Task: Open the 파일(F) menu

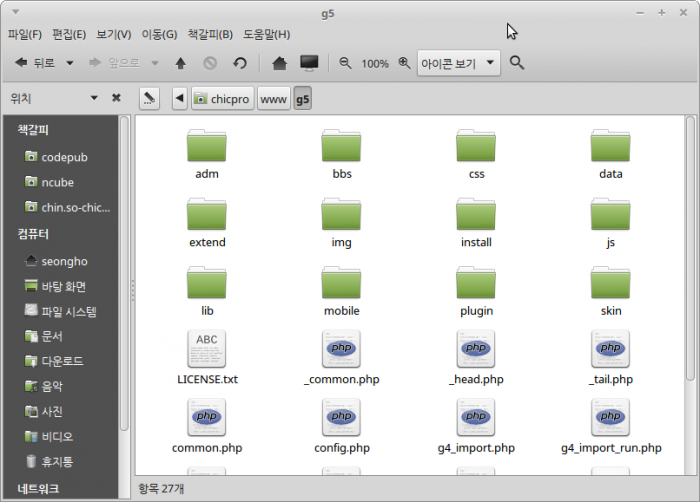Action: (x=25, y=34)
